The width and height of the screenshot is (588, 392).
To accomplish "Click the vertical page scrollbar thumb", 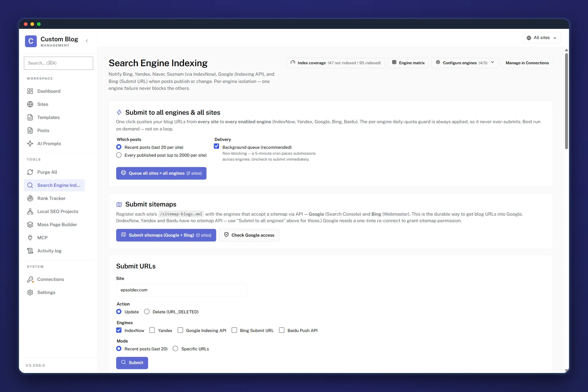I will (566, 101).
